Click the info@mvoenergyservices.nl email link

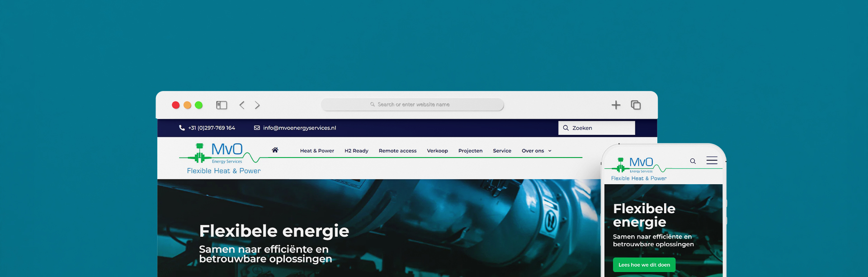coord(299,128)
